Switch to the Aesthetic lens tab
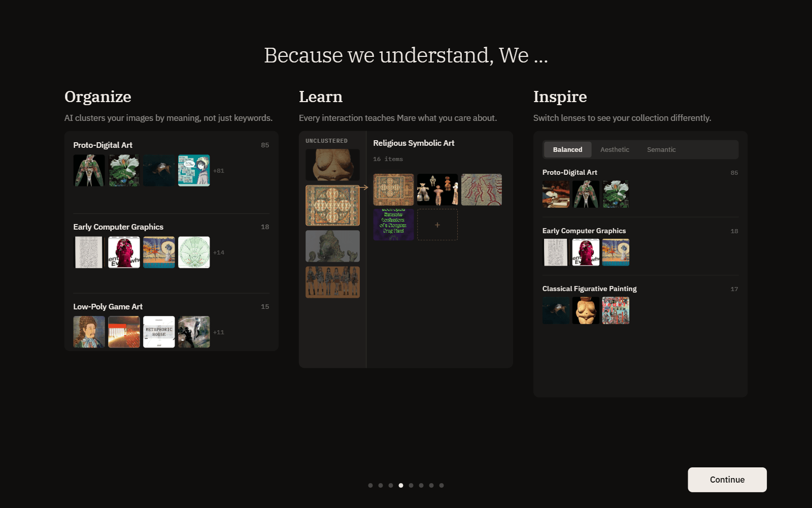The image size is (812, 508). tap(615, 149)
